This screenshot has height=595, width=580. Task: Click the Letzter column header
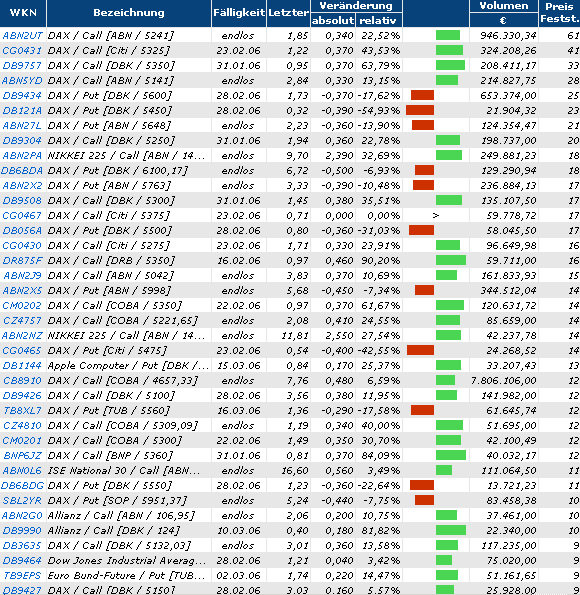pos(288,13)
